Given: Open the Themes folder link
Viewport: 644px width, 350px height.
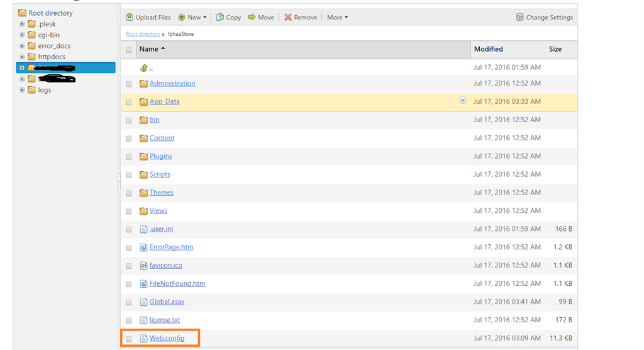Looking at the screenshot, I should click(x=162, y=193).
